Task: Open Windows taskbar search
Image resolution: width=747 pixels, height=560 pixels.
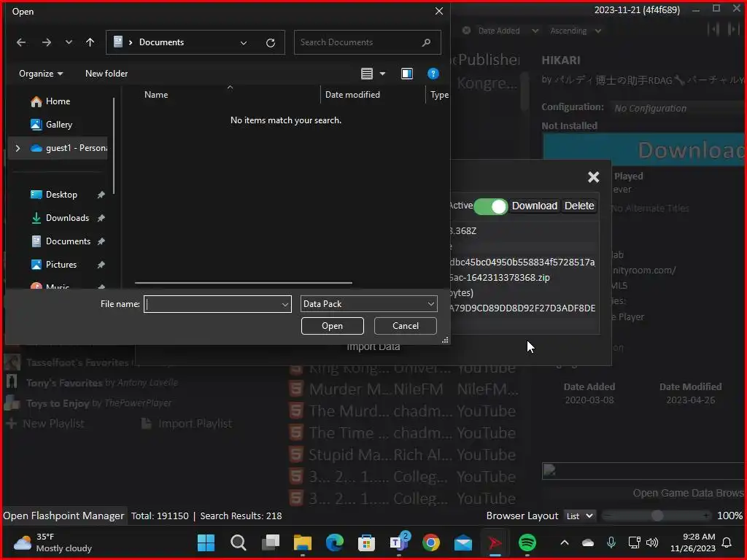Action: tap(239, 542)
